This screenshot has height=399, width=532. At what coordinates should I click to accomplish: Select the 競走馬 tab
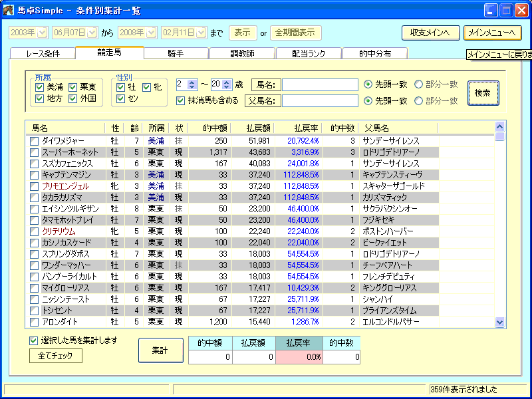click(110, 53)
